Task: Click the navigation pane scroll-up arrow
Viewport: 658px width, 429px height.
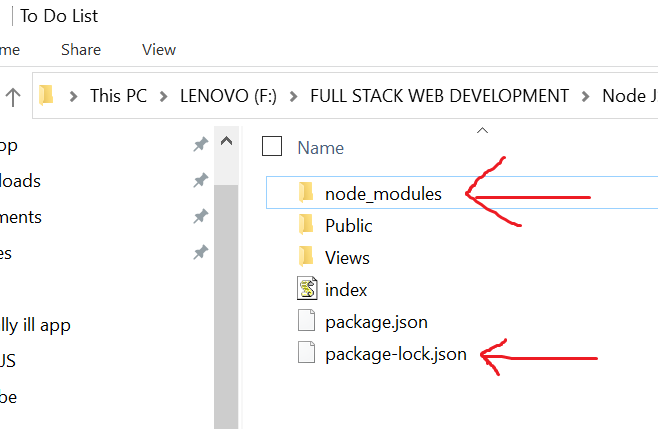Action: click(226, 141)
